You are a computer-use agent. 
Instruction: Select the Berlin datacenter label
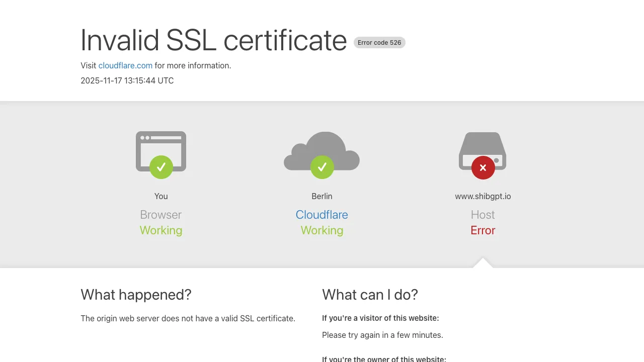pyautogui.click(x=322, y=196)
